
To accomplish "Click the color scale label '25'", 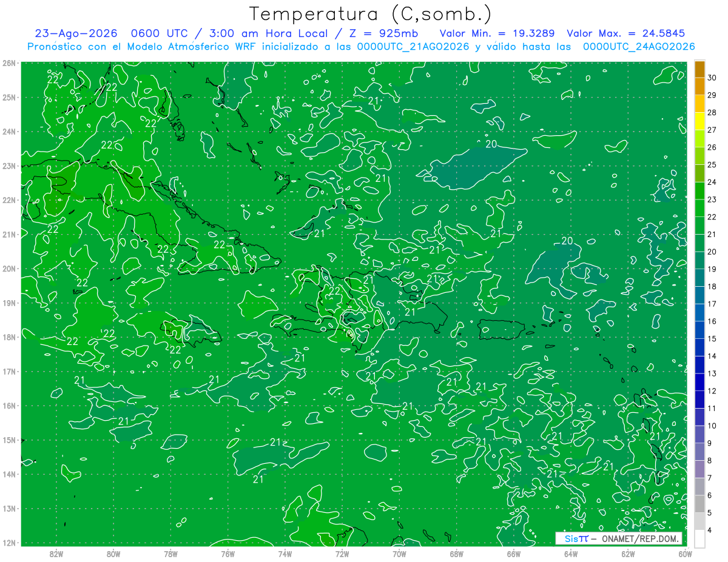I will [712, 165].
